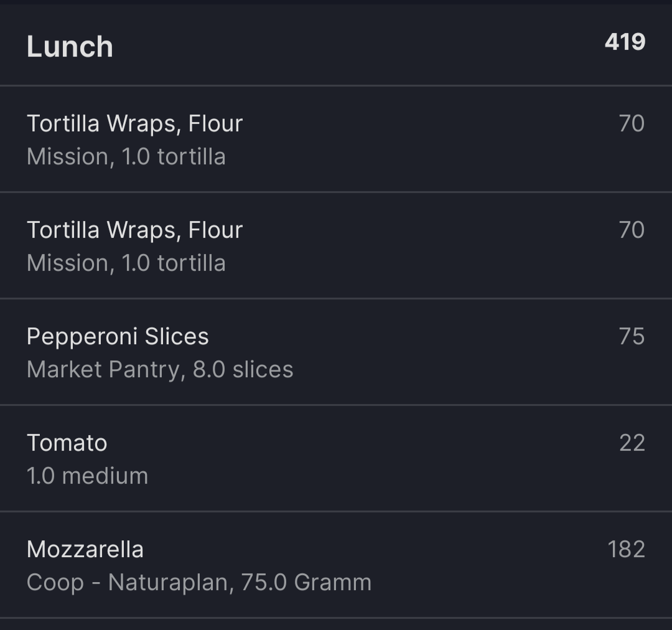This screenshot has width=672, height=630.
Task: Open the first Tortilla Wraps, Flour entry
Action: point(336,139)
